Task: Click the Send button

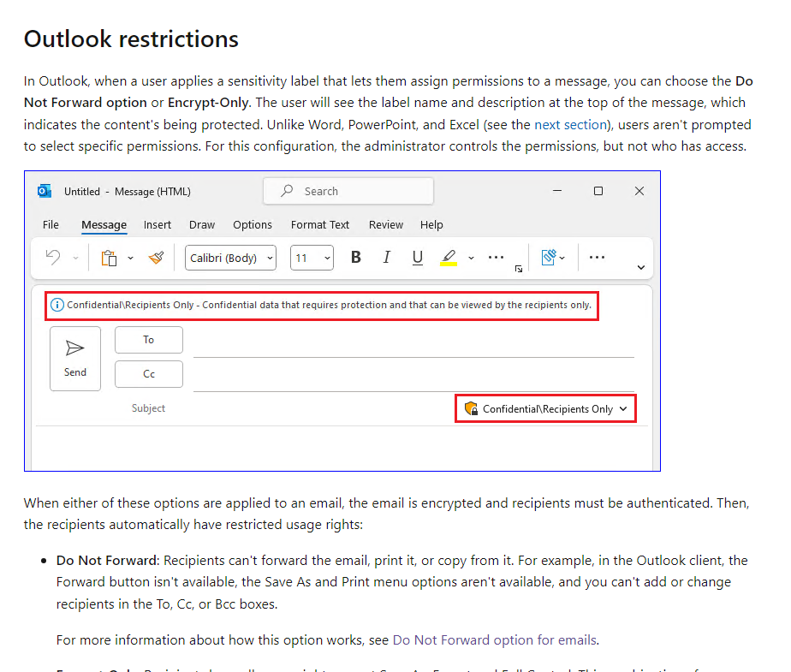Action: 75,359
